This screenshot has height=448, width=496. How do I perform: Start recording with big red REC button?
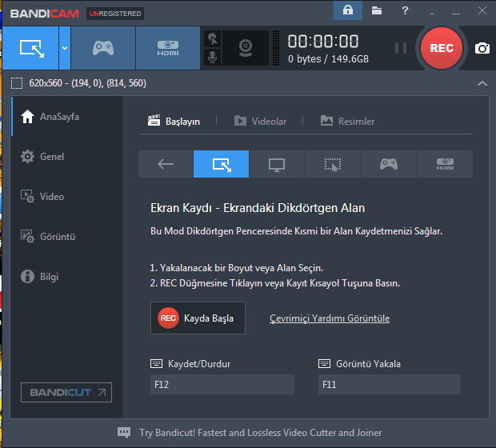click(442, 48)
